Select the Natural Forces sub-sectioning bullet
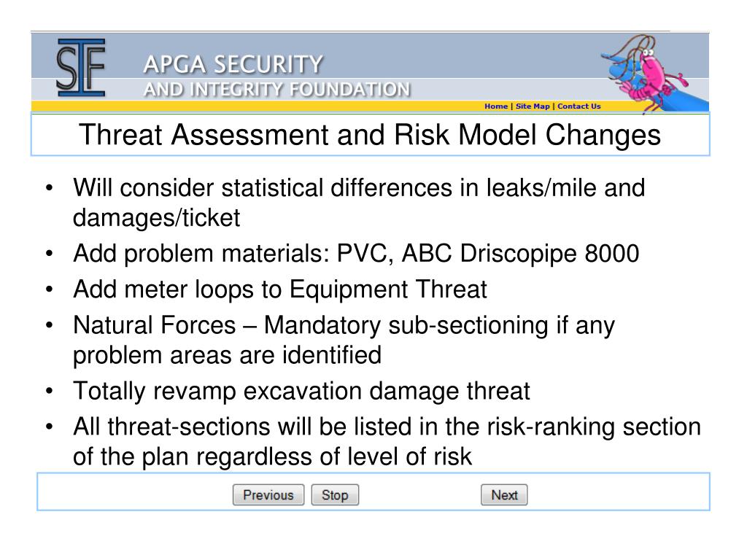The width and height of the screenshot is (747, 560). coord(344,340)
